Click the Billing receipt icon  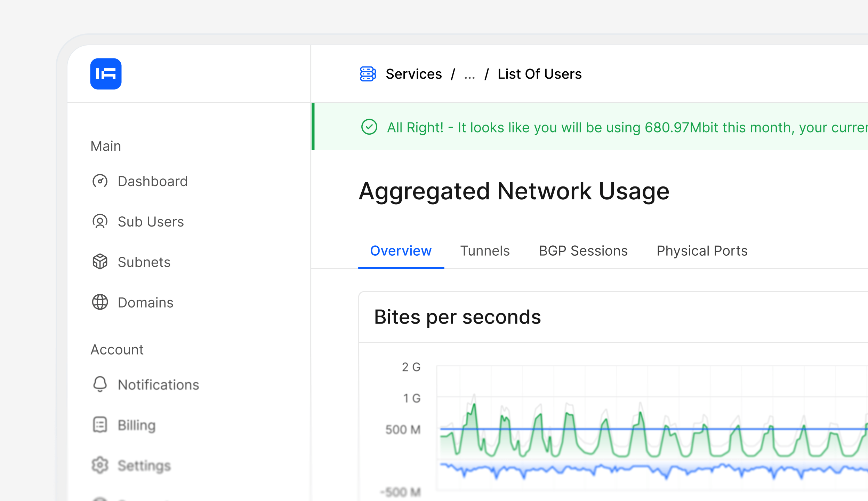click(100, 425)
